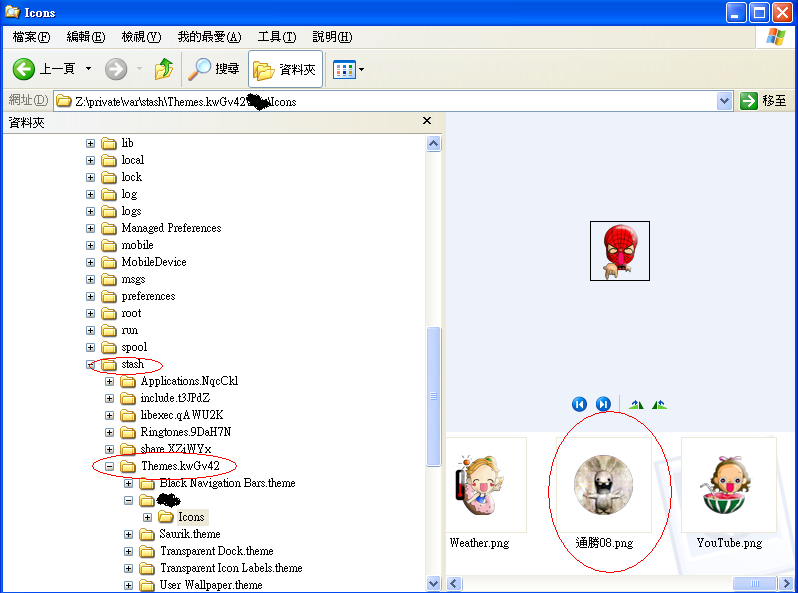The image size is (798, 593).
Task: Select the Weather.png thumbnail
Action: click(485, 485)
